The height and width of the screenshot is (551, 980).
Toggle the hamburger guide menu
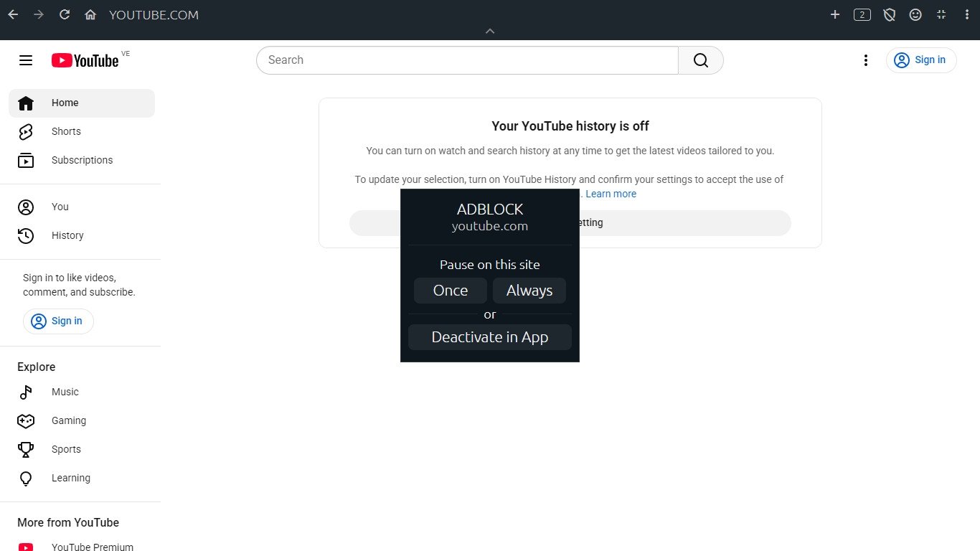pyautogui.click(x=26, y=60)
